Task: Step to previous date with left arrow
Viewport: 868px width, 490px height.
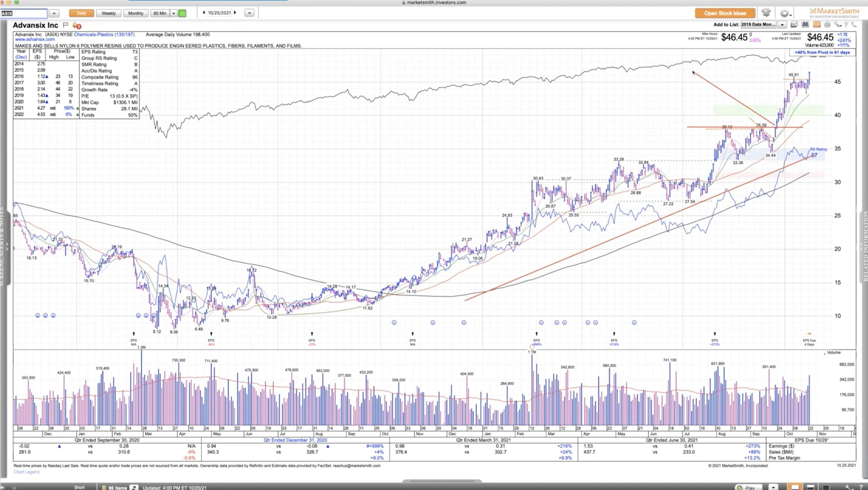Action: tap(204, 13)
